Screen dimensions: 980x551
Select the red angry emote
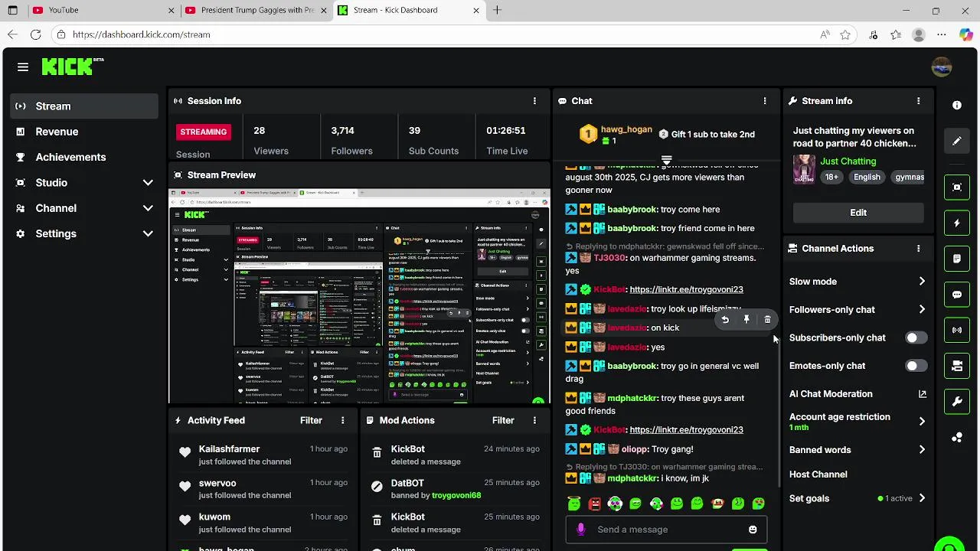[594, 504]
